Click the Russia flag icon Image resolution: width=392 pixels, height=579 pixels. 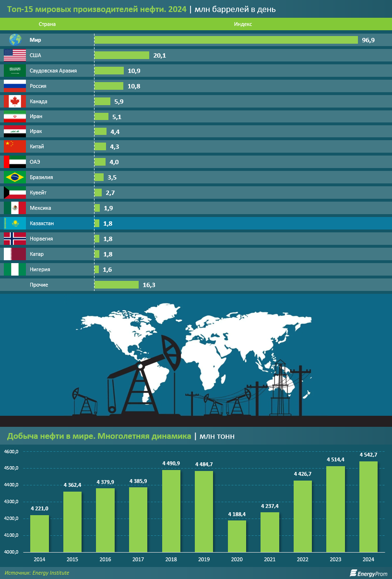(15, 86)
